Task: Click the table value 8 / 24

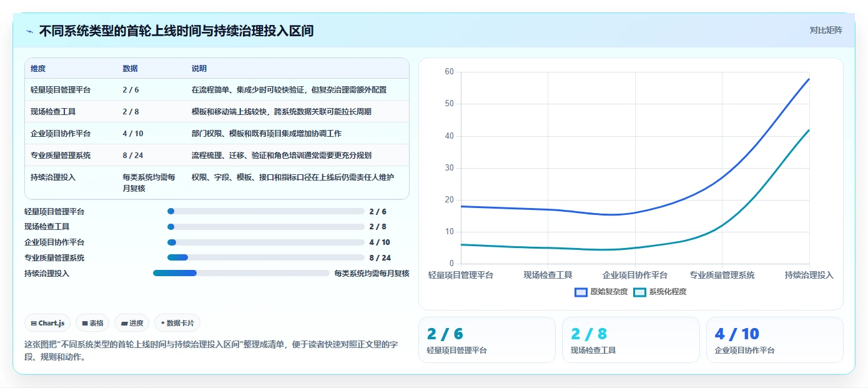Action: point(133,156)
